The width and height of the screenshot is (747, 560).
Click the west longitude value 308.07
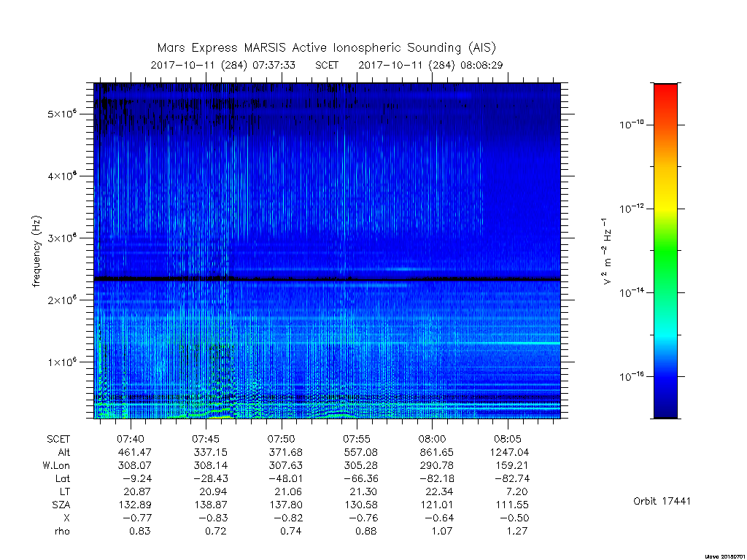[134, 465]
